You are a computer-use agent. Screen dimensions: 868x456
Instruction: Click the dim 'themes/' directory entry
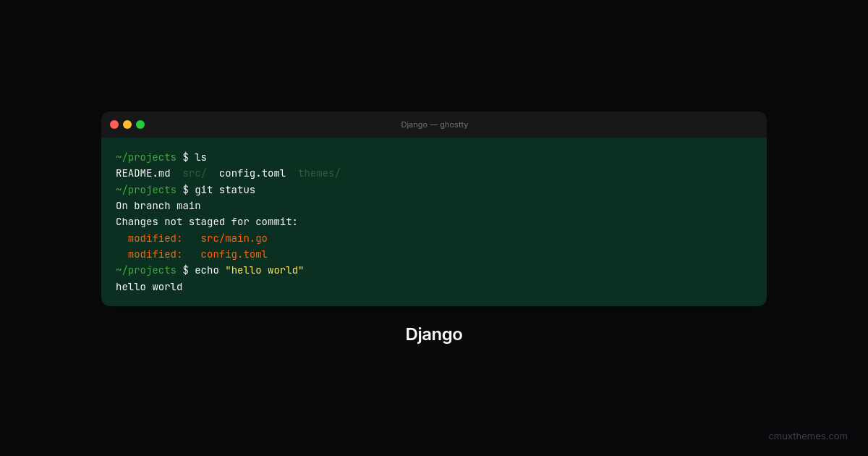pyautogui.click(x=319, y=174)
